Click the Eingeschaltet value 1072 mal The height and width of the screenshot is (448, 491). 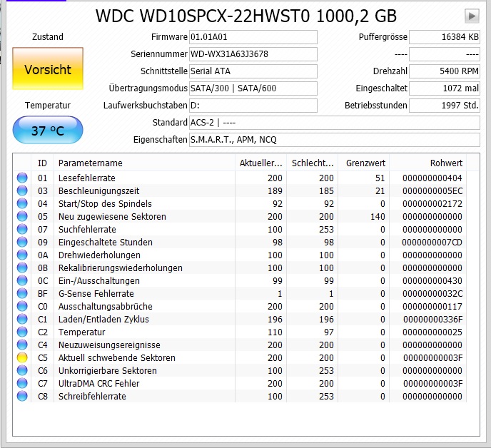[445, 88]
